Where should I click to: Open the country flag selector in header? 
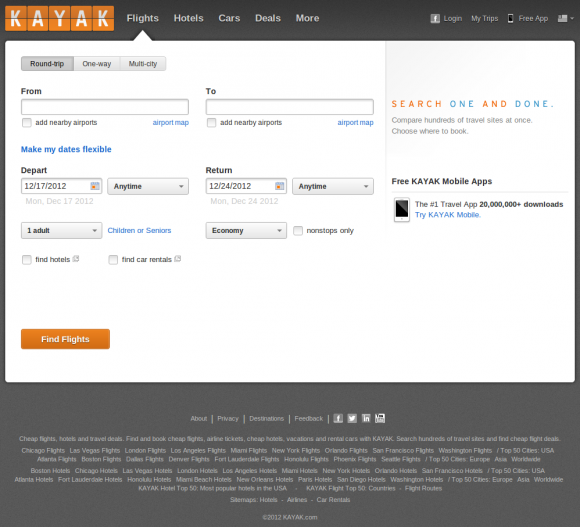pyautogui.click(x=566, y=18)
